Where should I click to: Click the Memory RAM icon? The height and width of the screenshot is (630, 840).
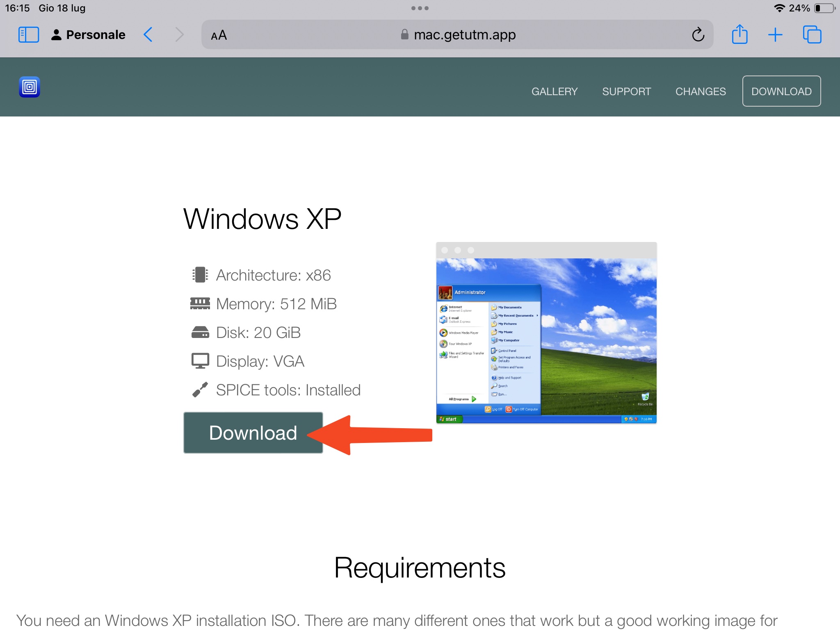[200, 304]
